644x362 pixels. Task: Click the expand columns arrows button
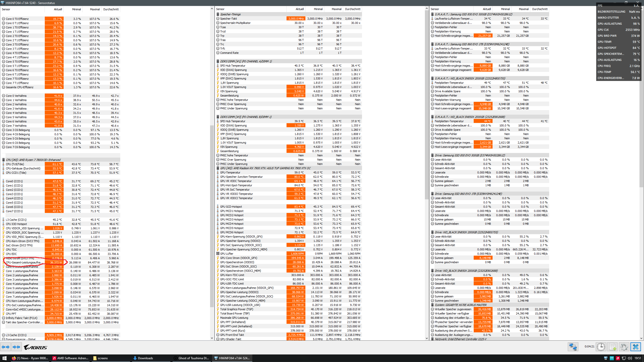coord(6,347)
